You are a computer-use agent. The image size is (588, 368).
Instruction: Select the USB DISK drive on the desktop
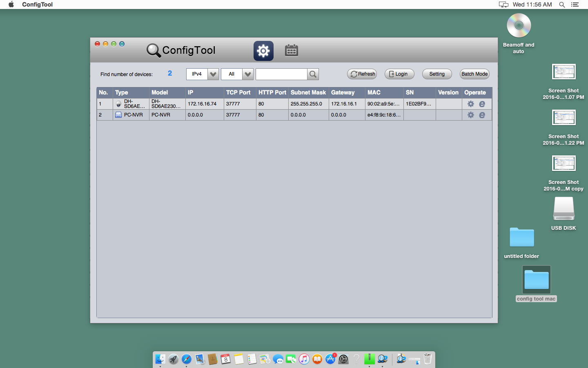click(x=563, y=214)
